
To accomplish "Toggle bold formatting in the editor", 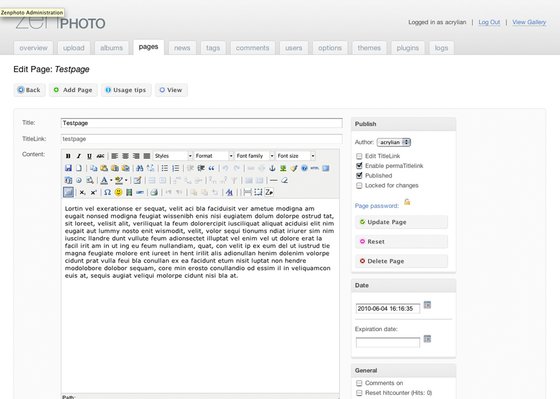I will click(68, 156).
